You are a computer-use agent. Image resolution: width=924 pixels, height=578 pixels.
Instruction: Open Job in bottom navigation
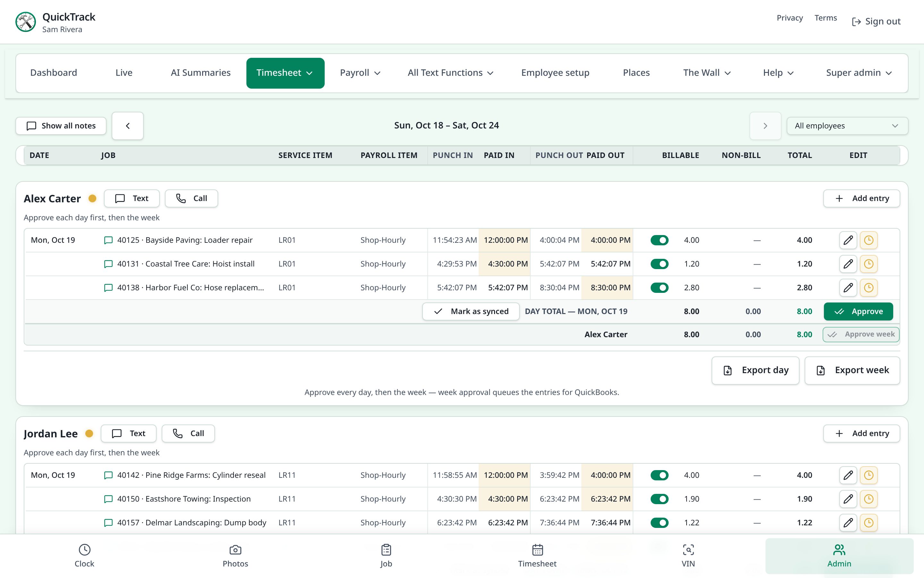pyautogui.click(x=386, y=556)
